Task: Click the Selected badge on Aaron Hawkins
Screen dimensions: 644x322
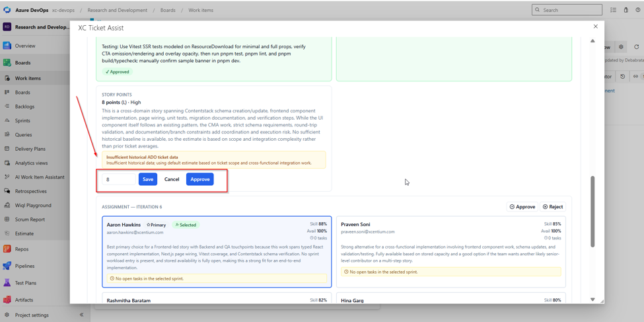Action: [186, 225]
